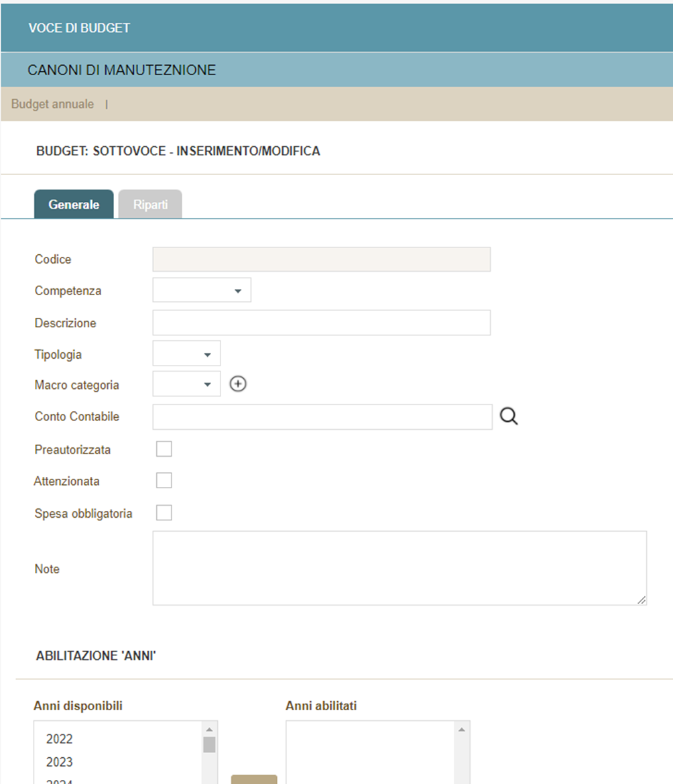673x784 pixels.
Task: Select year 2022 in Anni disponibili
Action: pos(60,739)
